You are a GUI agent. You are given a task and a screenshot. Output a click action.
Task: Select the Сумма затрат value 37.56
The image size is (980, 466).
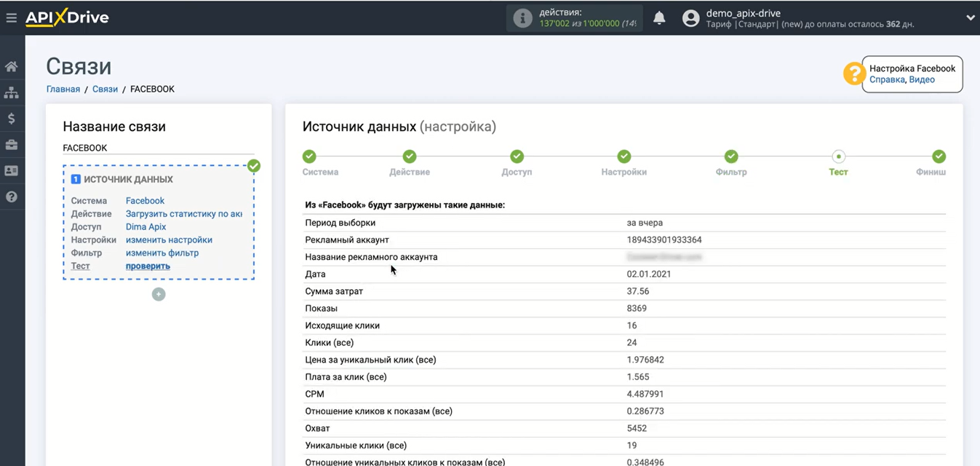coord(638,292)
